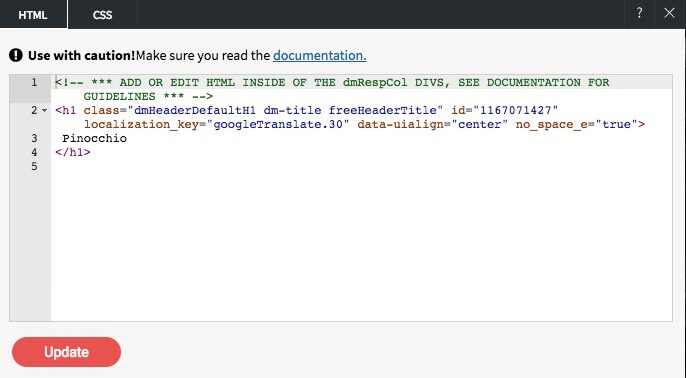This screenshot has height=378, width=686.
Task: Click the closing </h1> tag
Action: click(x=73, y=152)
